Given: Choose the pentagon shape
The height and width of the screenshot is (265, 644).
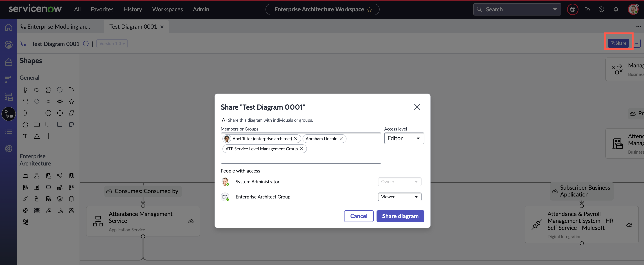Looking at the screenshot, I should coord(25,125).
